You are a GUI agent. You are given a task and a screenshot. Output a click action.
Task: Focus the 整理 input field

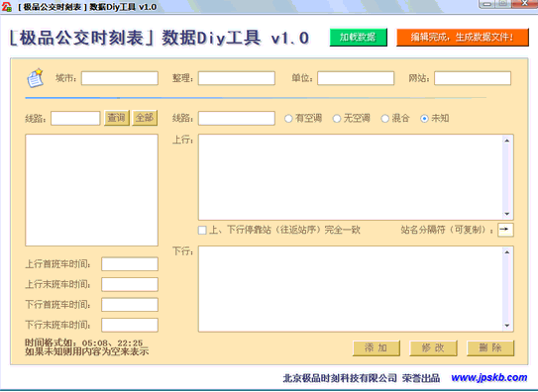[237, 78]
